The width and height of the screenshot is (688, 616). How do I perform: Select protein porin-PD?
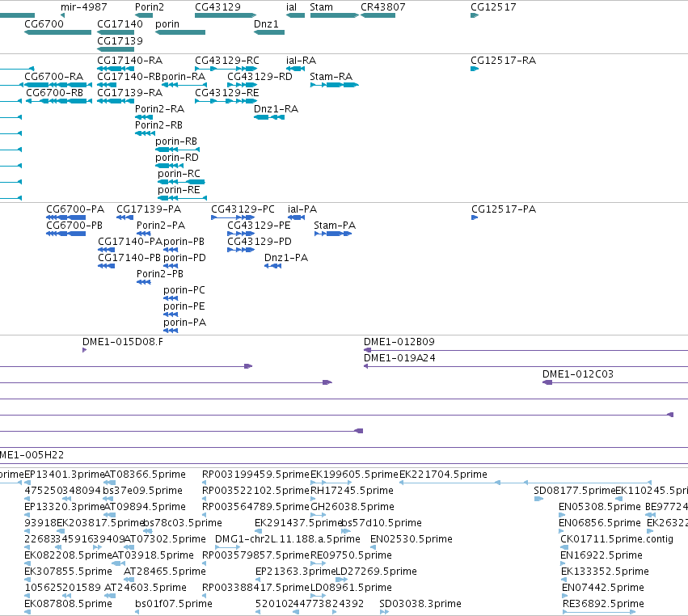(x=184, y=258)
